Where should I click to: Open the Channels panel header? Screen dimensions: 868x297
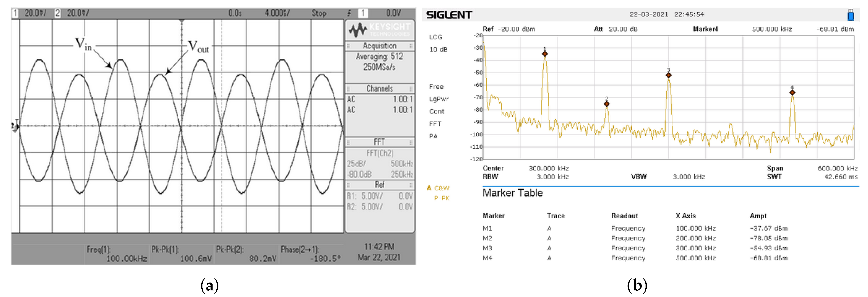tap(380, 89)
